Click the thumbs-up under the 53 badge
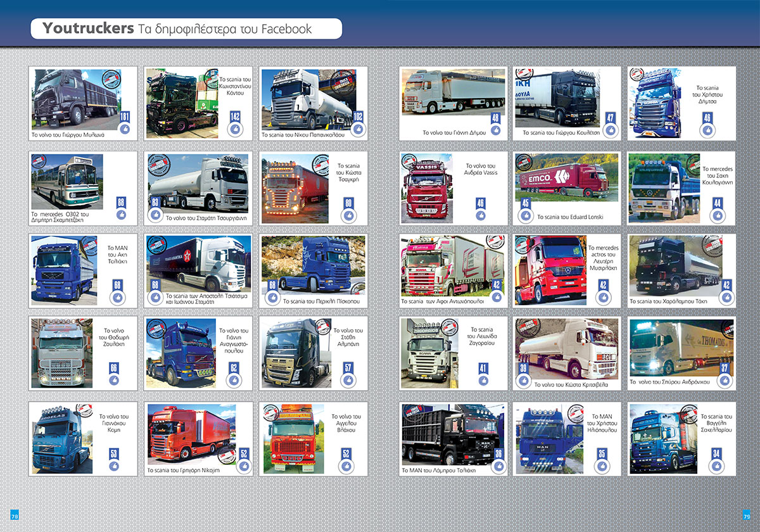Screen dimensions: 760x532 coord(114,465)
